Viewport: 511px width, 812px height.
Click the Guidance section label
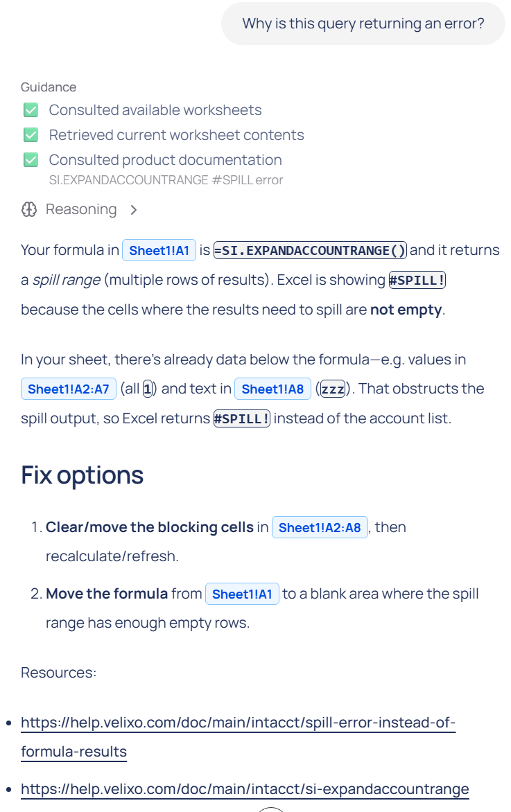point(49,87)
